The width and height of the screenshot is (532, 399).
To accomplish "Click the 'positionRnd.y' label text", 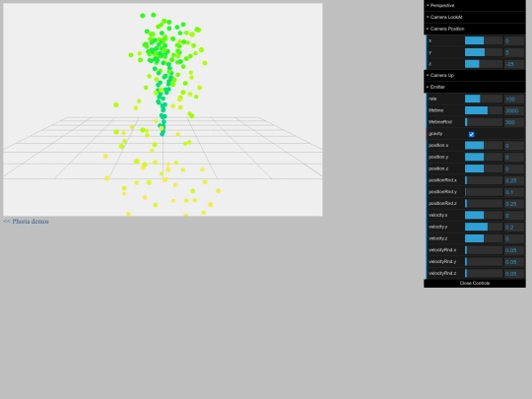I will click(442, 192).
